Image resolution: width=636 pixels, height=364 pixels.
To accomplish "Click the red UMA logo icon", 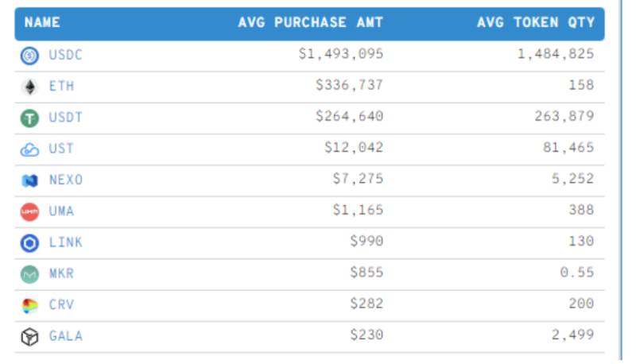I will coord(29,211).
